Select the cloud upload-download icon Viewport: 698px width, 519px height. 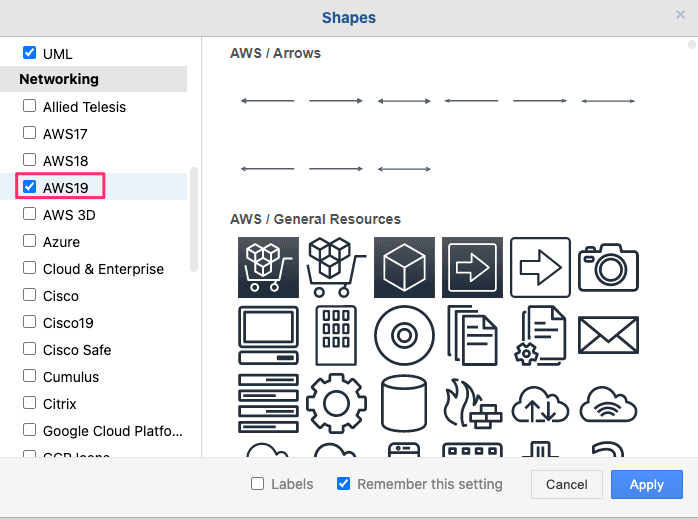(x=540, y=404)
